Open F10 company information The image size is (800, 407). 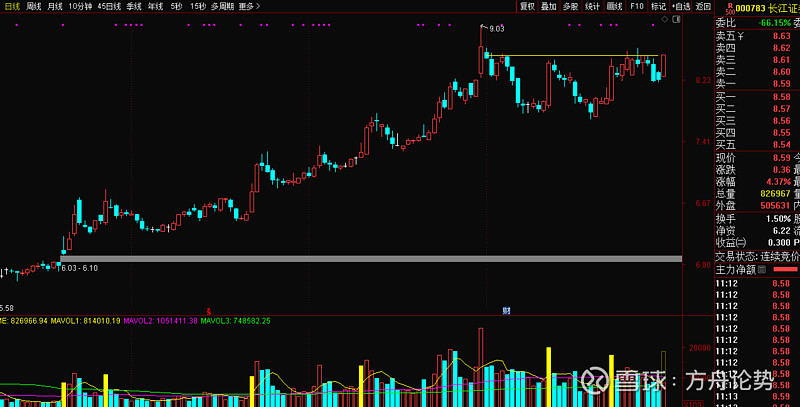tap(636, 6)
